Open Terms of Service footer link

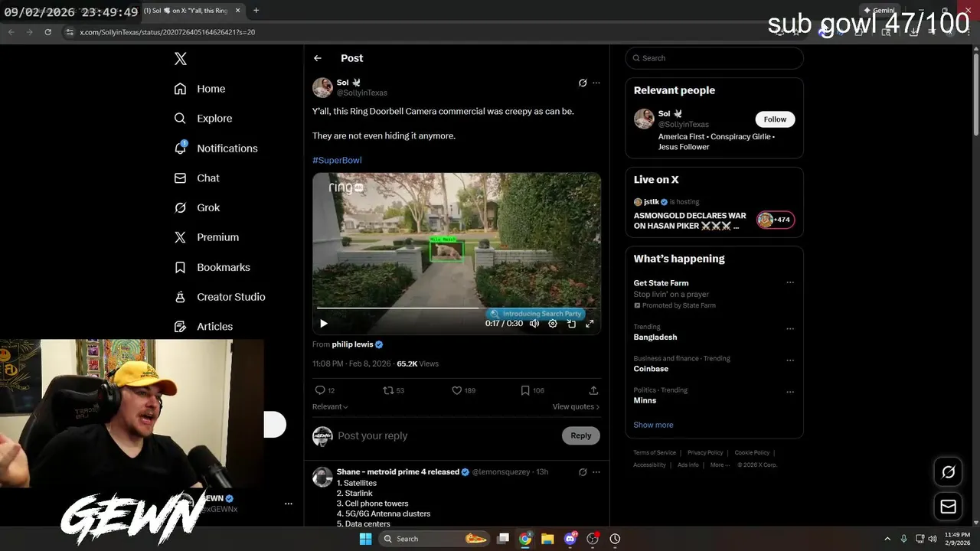655,452
